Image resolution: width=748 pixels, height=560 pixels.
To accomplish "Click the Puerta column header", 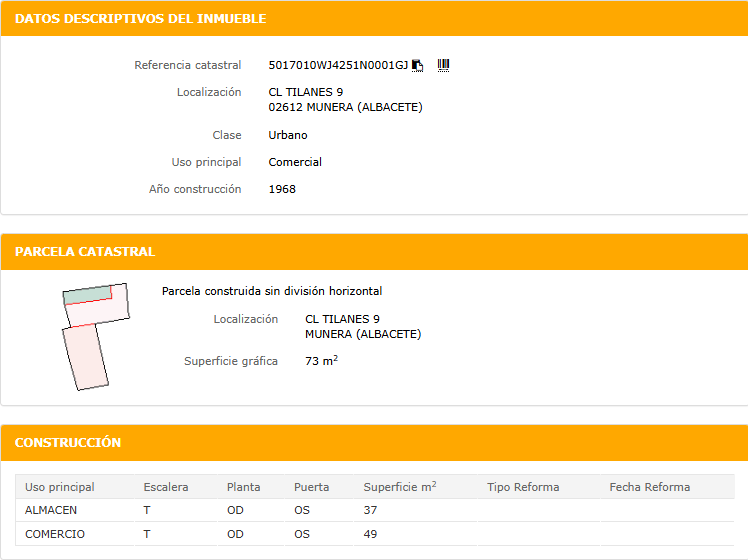I will 311,487.
